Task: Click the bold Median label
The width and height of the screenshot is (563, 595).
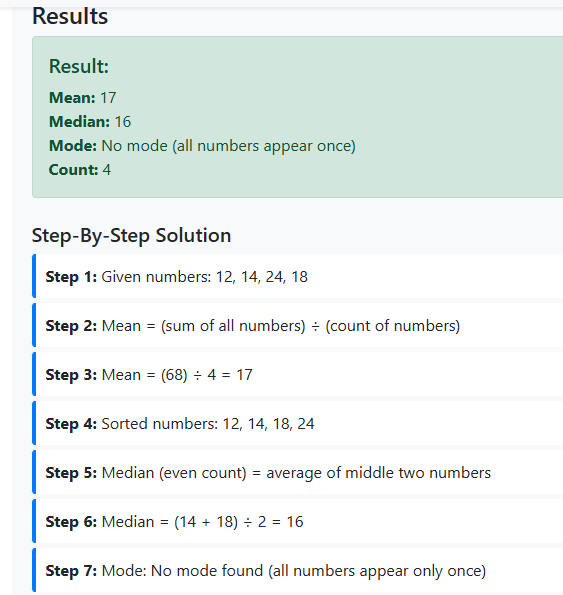Action: point(79,122)
